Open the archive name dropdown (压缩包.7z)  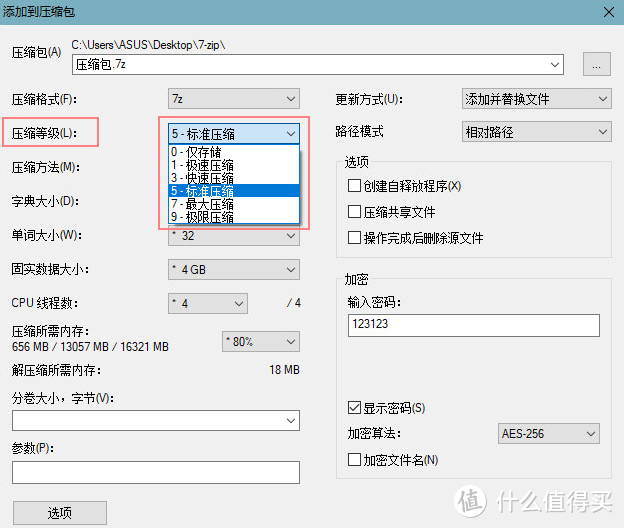(555, 64)
